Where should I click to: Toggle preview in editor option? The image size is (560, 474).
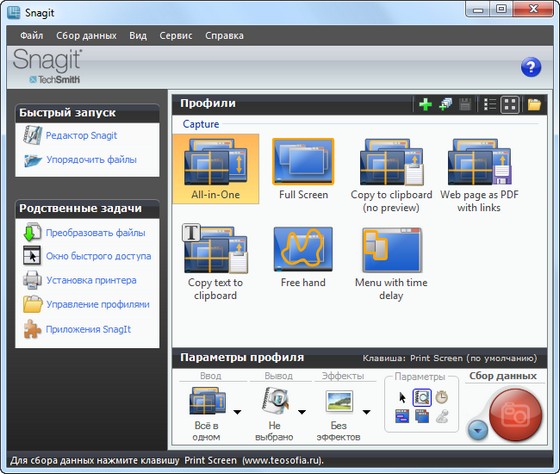pos(422,398)
